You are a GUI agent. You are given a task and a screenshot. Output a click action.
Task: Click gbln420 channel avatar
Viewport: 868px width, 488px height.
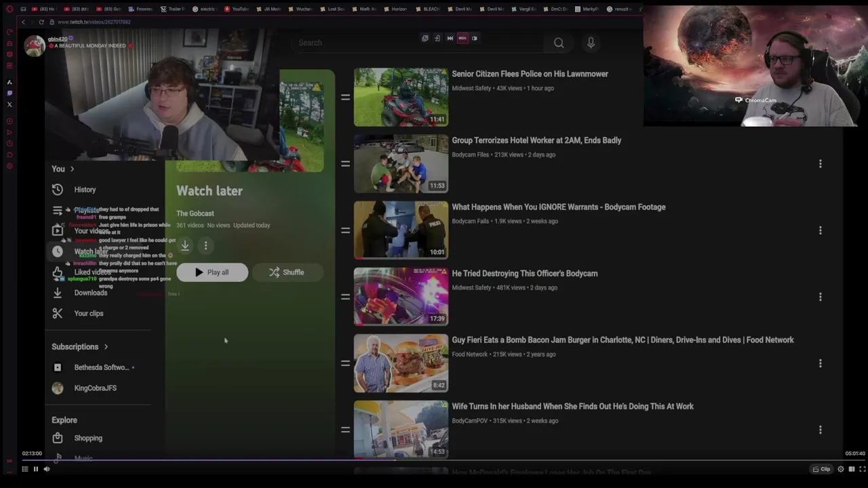34,45
